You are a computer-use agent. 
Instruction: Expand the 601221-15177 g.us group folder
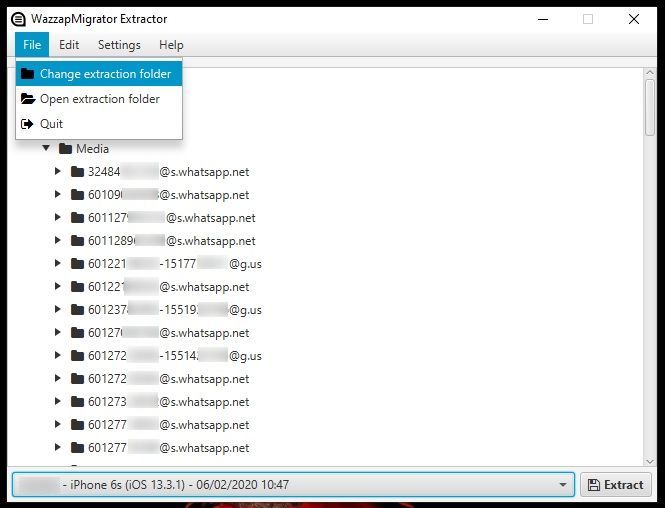[58, 263]
